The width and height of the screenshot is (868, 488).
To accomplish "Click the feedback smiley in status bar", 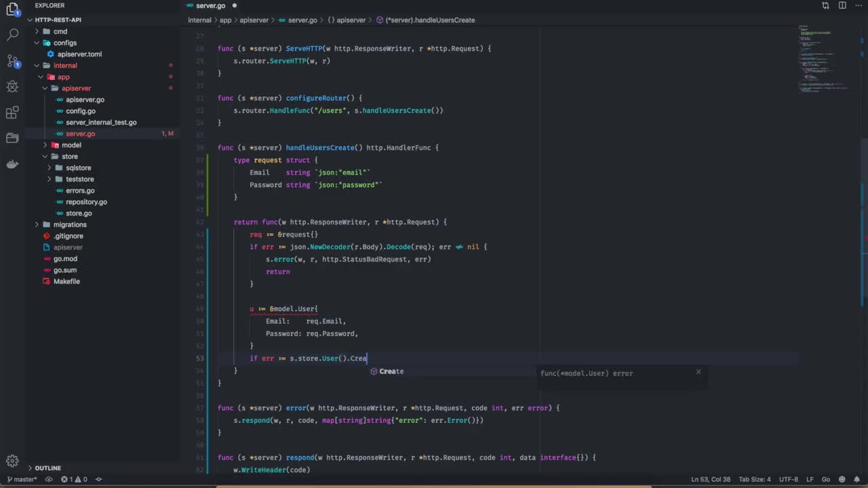I will point(842,479).
